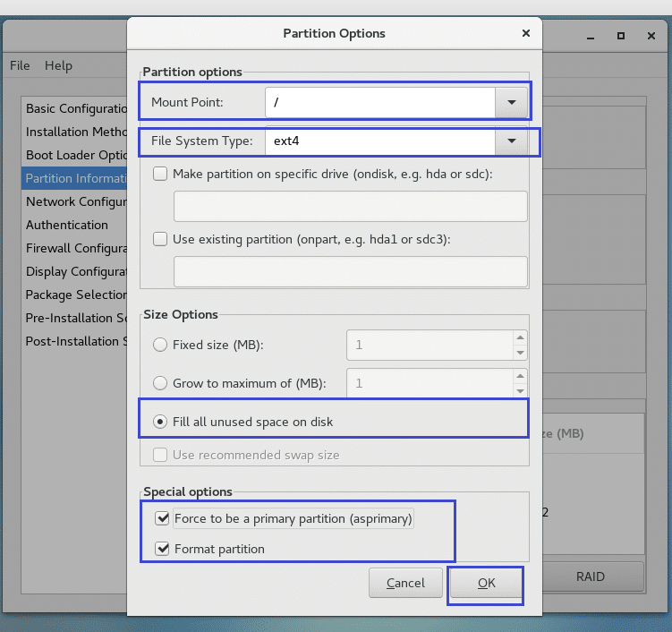Click the existing partition (onpart) text field

[350, 271]
